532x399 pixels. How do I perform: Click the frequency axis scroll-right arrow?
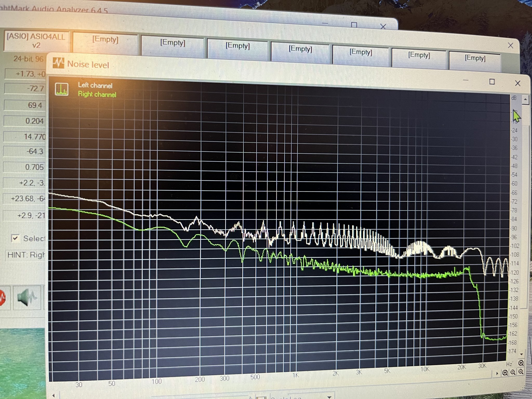click(x=497, y=373)
